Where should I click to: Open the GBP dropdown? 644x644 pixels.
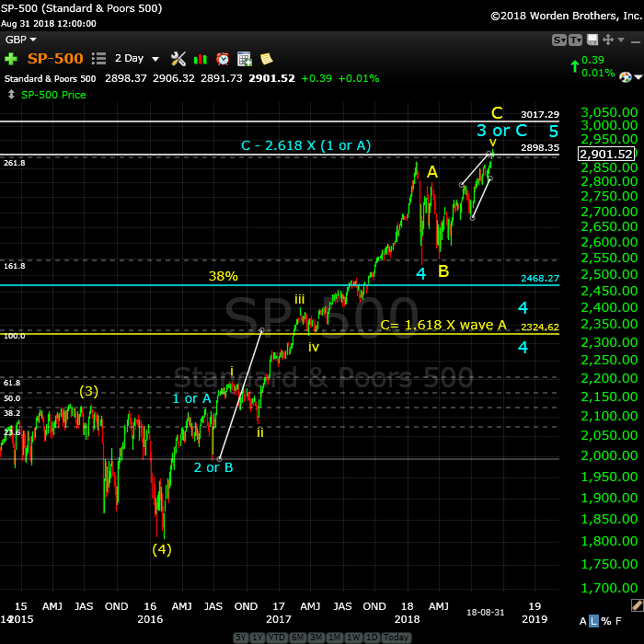(20, 40)
